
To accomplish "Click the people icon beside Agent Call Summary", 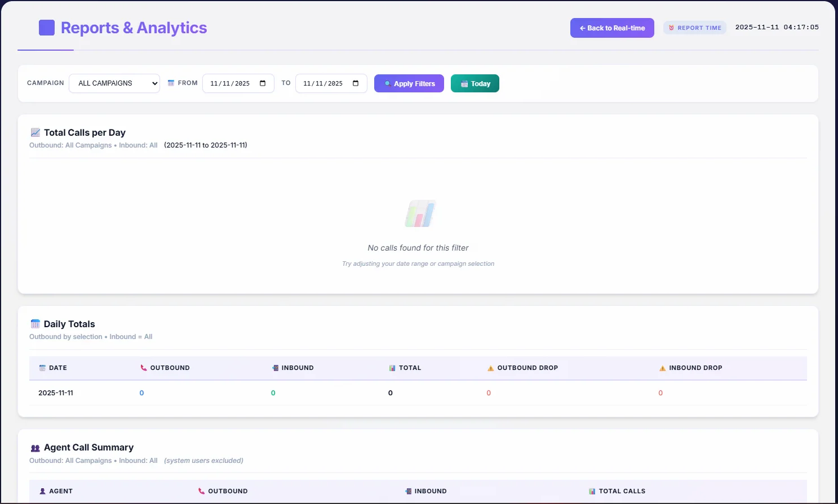I will click(x=36, y=448).
